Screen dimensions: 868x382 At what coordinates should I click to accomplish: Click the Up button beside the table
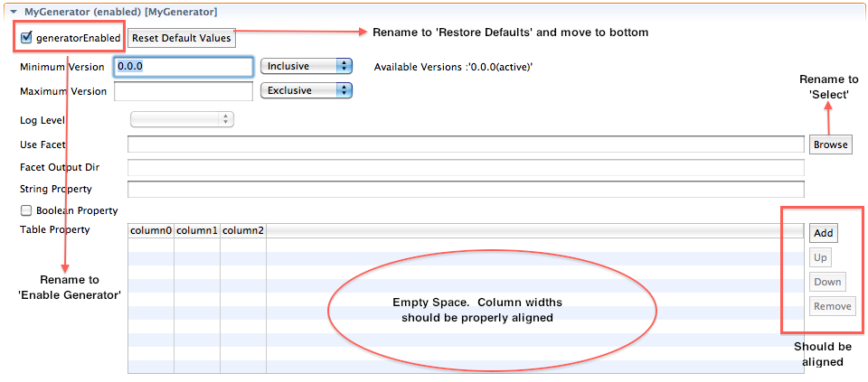click(820, 257)
